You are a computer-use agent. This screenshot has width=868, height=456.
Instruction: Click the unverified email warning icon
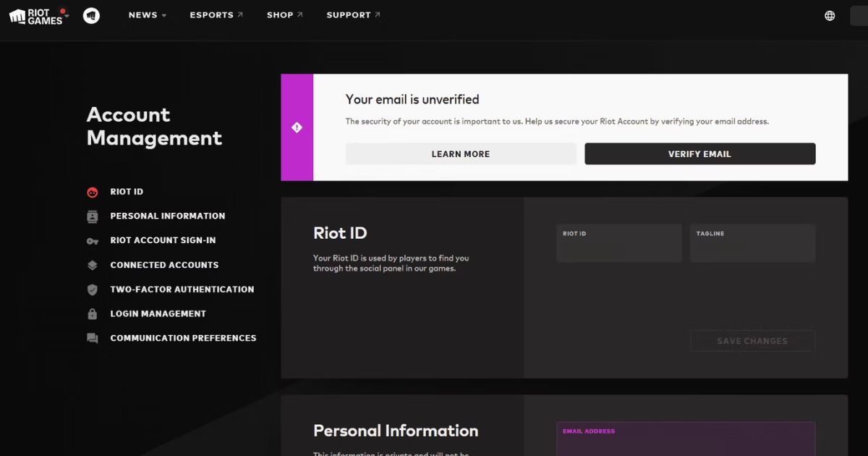pos(297,127)
